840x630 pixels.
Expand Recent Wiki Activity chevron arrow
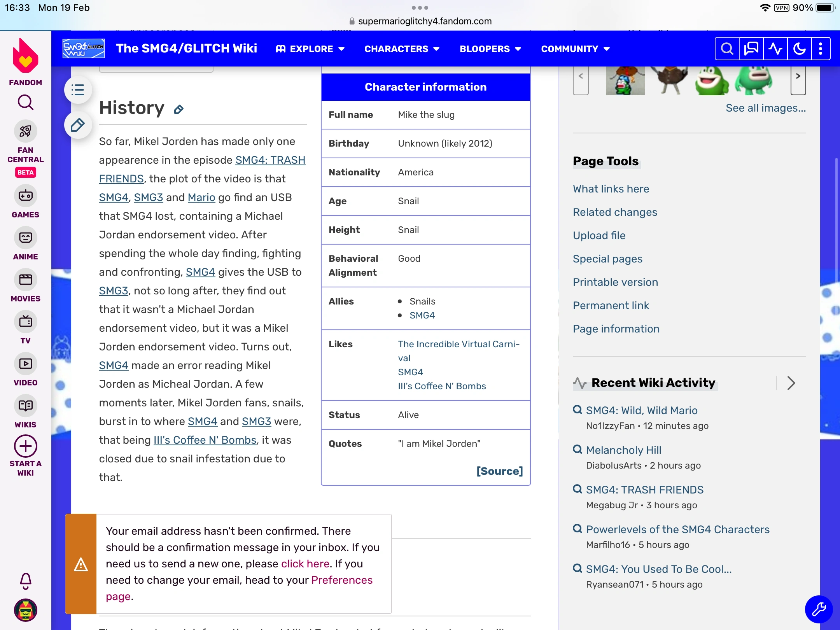pos(791,383)
